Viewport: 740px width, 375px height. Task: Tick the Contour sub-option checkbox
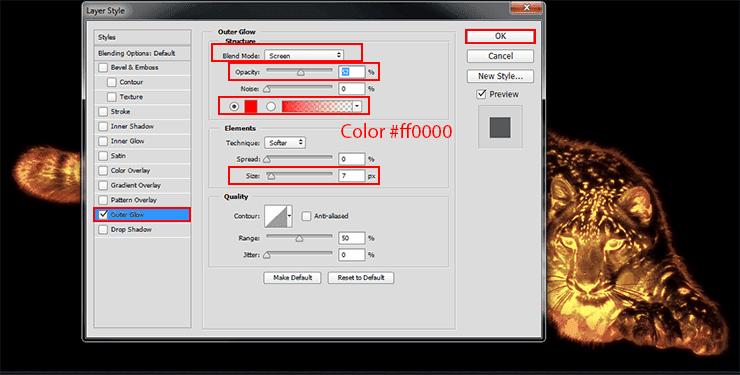[112, 82]
